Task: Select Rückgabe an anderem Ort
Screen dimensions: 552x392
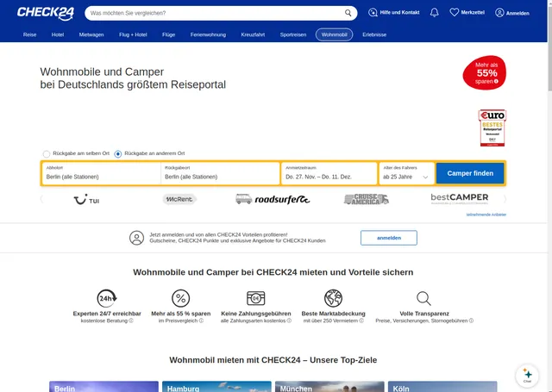Action: click(x=118, y=154)
